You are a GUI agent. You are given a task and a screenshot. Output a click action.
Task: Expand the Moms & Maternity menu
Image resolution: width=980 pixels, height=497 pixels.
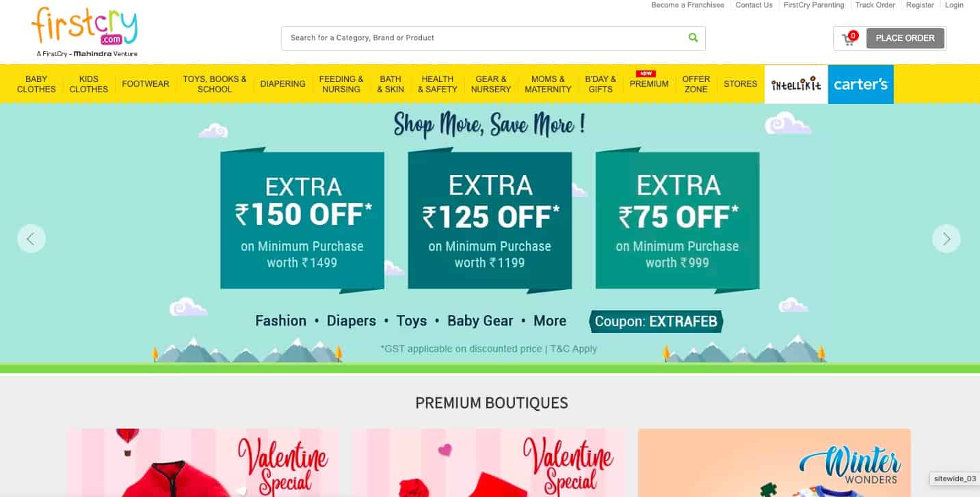coord(548,84)
